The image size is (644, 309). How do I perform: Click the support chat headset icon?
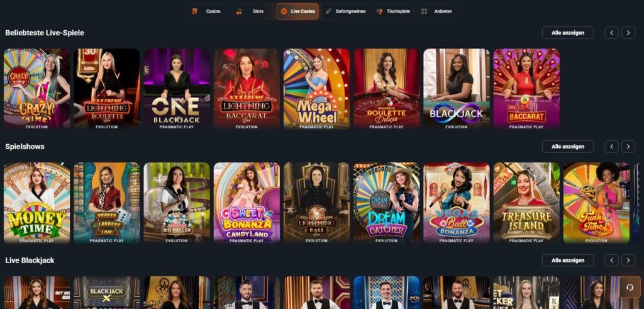coord(630,287)
